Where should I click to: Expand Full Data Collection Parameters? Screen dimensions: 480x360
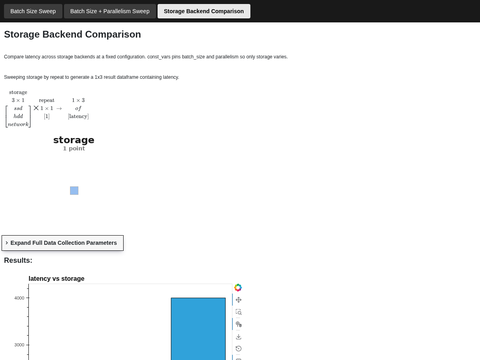point(63,243)
